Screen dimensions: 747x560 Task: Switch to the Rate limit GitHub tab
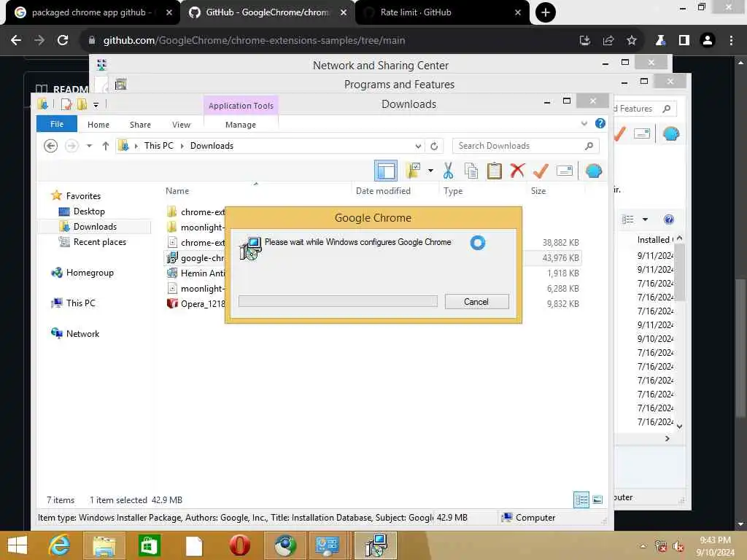point(442,12)
